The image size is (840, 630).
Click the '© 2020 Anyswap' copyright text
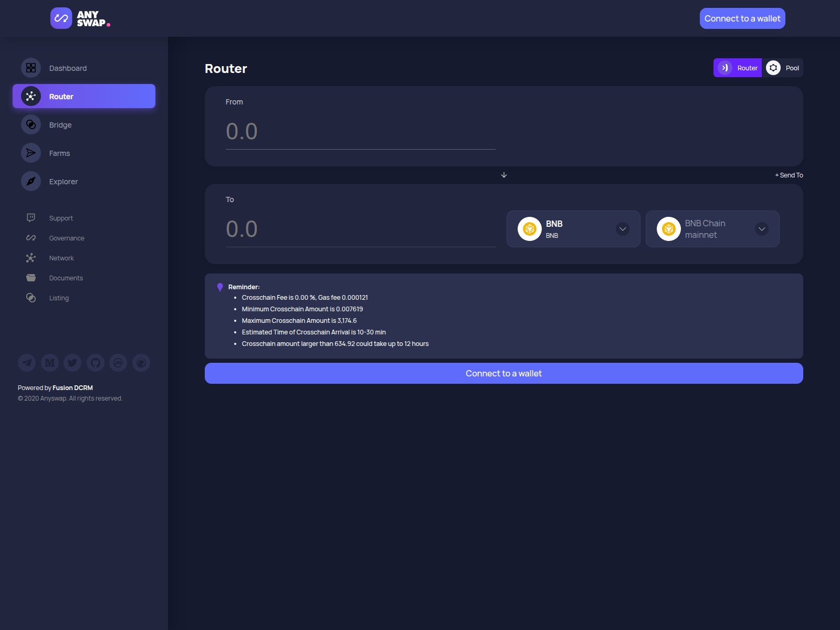click(70, 398)
